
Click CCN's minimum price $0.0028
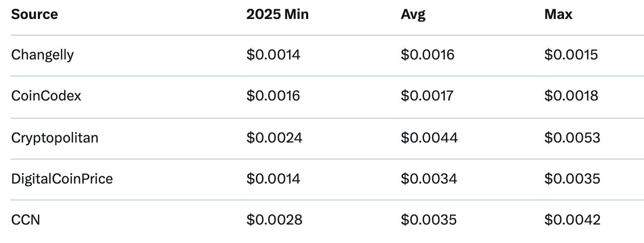click(274, 220)
